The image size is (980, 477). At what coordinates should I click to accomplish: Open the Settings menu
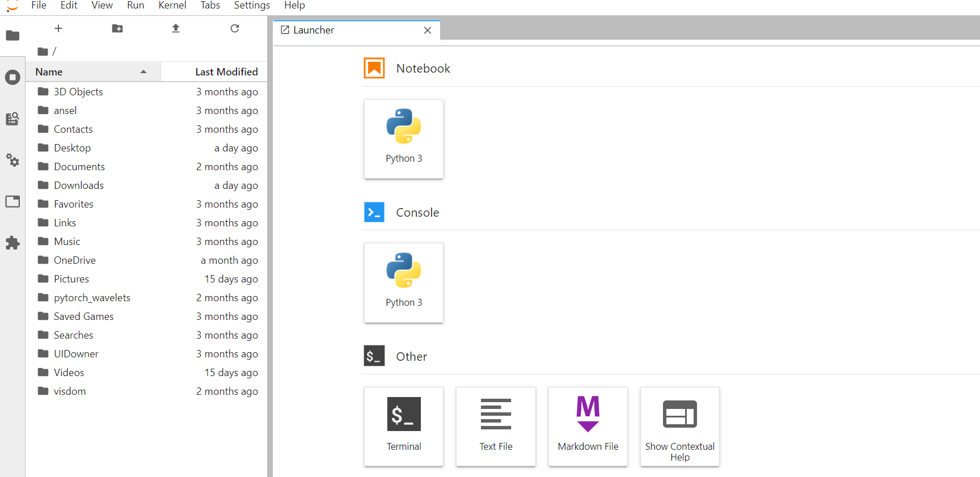(252, 6)
